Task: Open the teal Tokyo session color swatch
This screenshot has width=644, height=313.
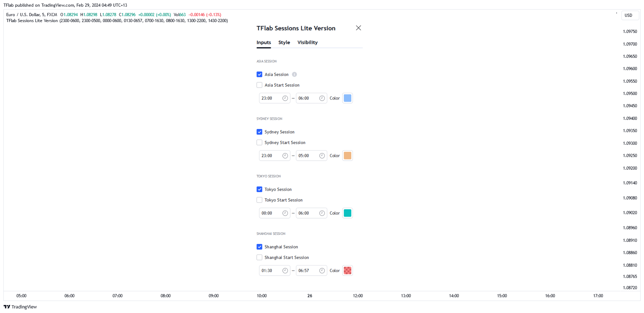Action: 347,213
